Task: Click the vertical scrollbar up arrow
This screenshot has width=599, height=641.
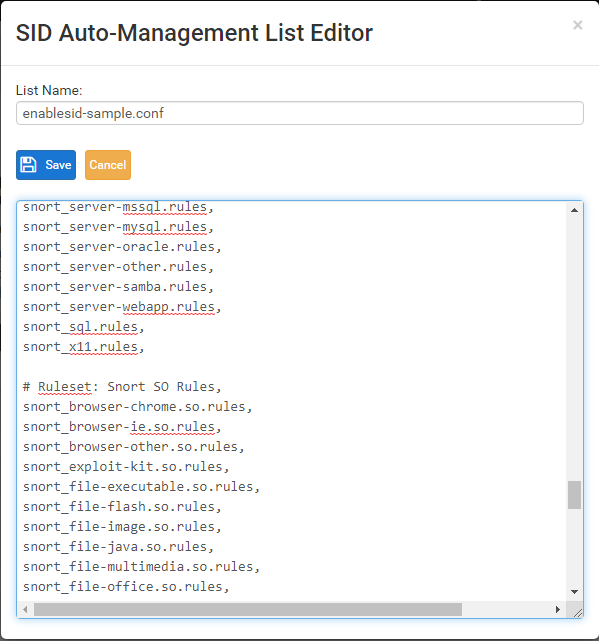Action: point(574,210)
